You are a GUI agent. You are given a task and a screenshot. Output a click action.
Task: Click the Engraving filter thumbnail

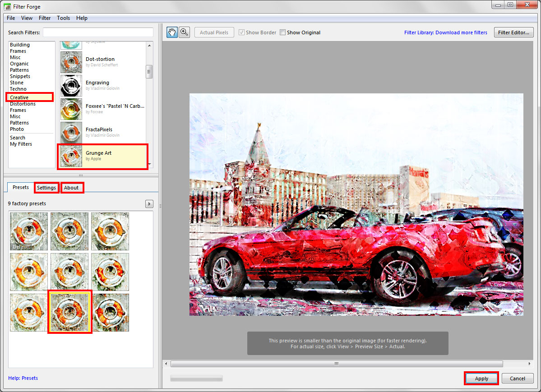tap(71, 86)
